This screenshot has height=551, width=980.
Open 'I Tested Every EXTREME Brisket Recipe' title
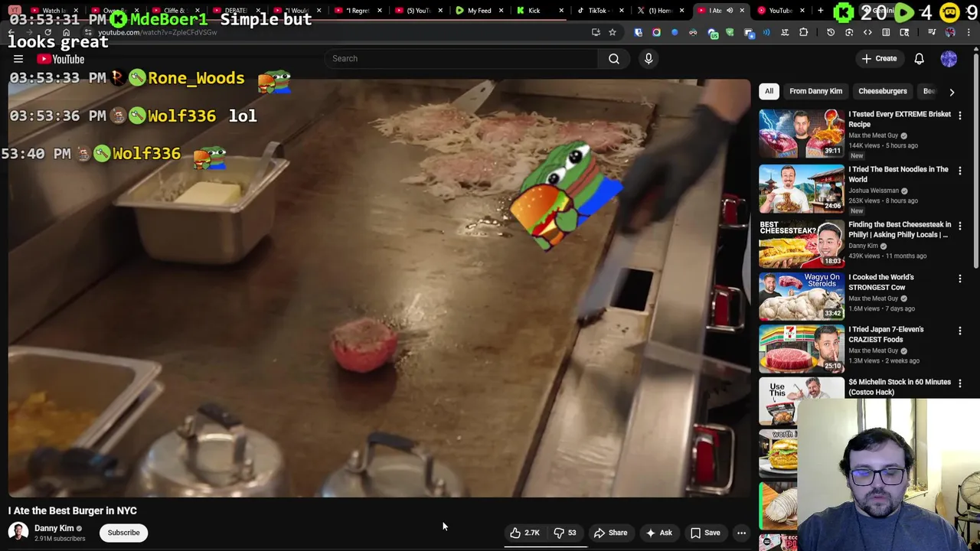(900, 119)
